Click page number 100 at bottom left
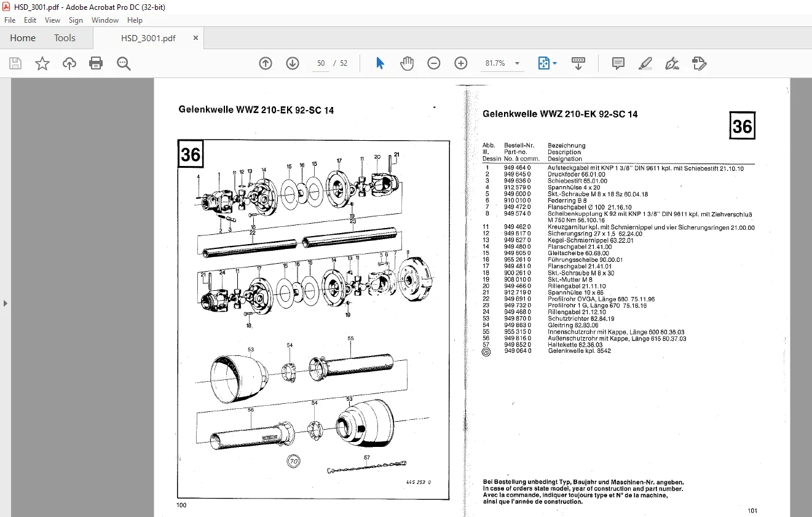 [181, 505]
